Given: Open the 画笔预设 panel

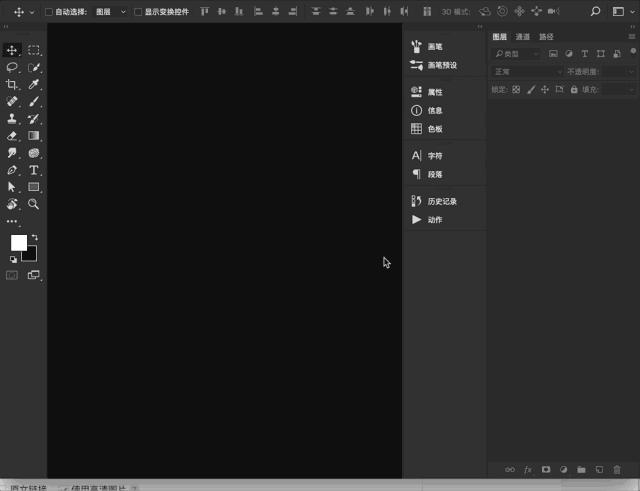Looking at the screenshot, I should (x=433, y=65).
